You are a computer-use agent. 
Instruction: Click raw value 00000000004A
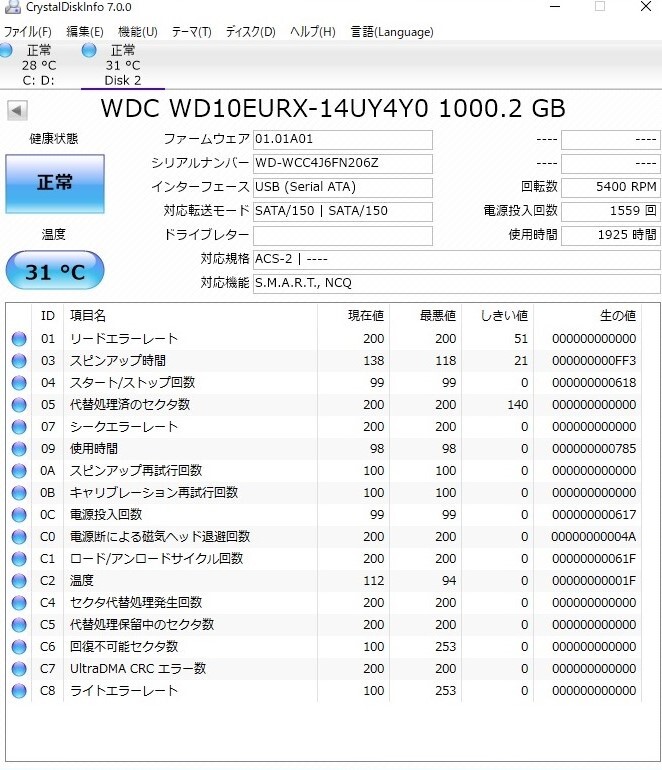tap(594, 537)
